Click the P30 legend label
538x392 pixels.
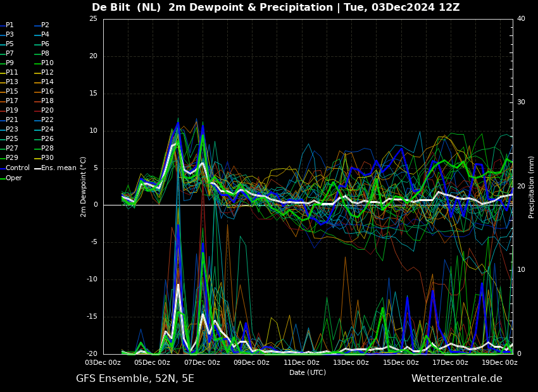[x=47, y=158]
